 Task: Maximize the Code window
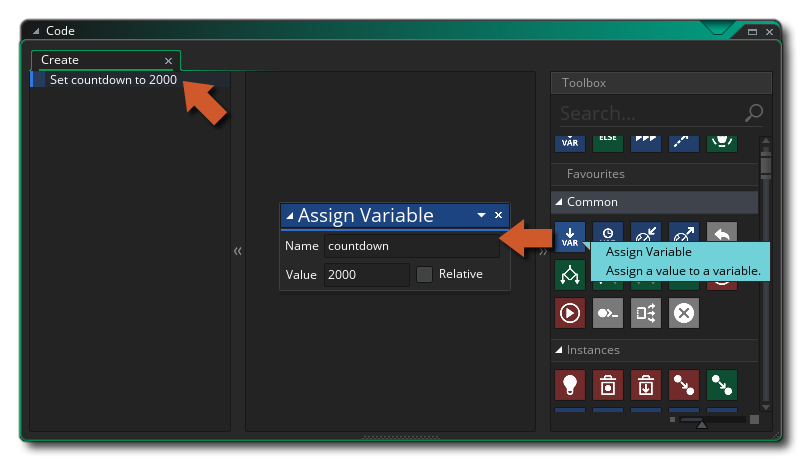(x=752, y=32)
